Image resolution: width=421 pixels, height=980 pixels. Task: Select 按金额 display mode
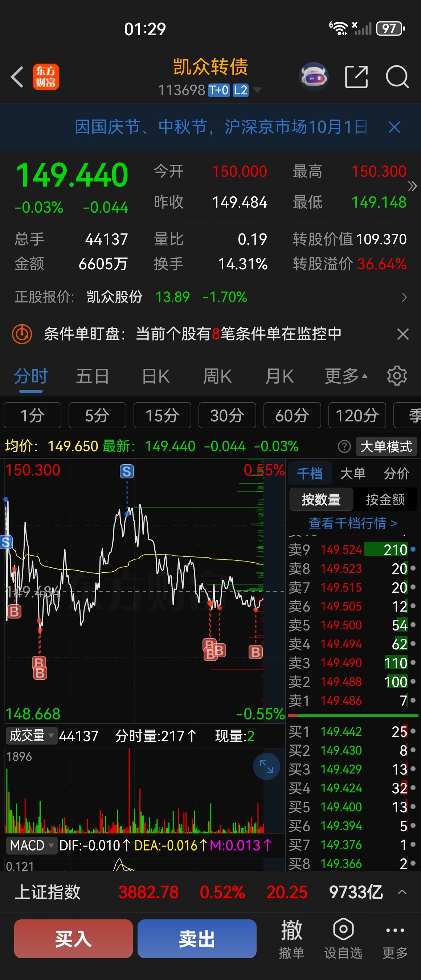pyautogui.click(x=385, y=499)
